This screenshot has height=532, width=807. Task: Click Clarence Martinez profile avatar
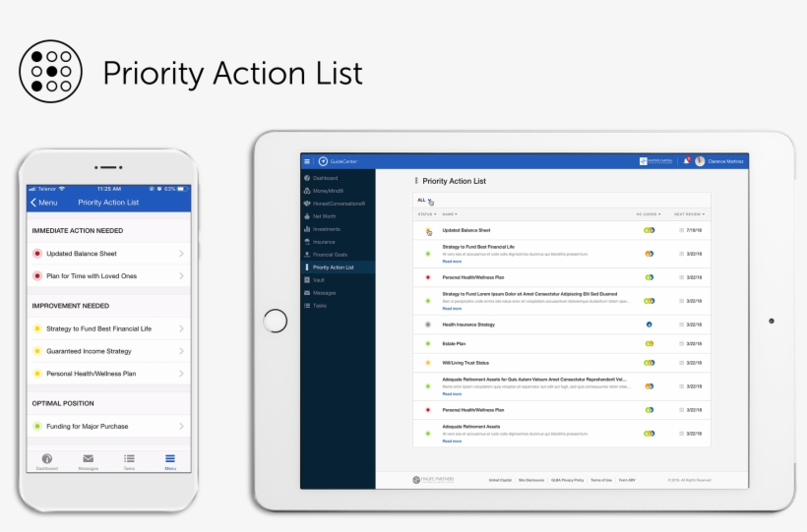click(x=700, y=161)
